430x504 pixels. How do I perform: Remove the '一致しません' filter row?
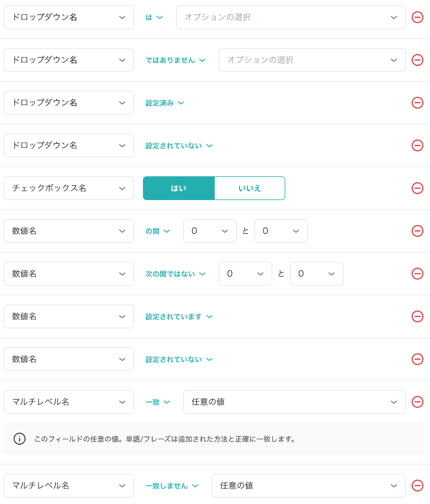(418, 486)
